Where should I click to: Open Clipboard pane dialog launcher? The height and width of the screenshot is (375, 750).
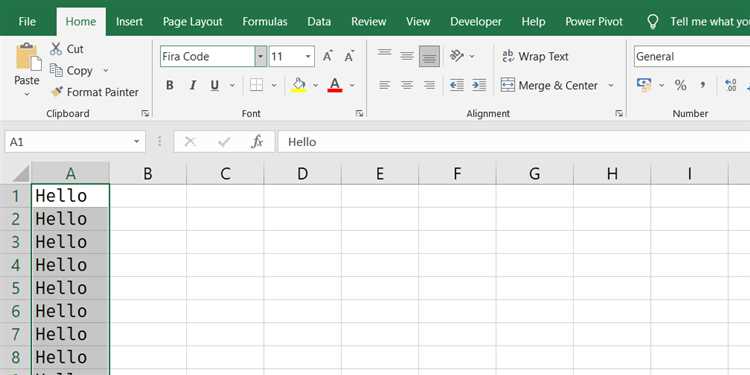pyautogui.click(x=145, y=113)
